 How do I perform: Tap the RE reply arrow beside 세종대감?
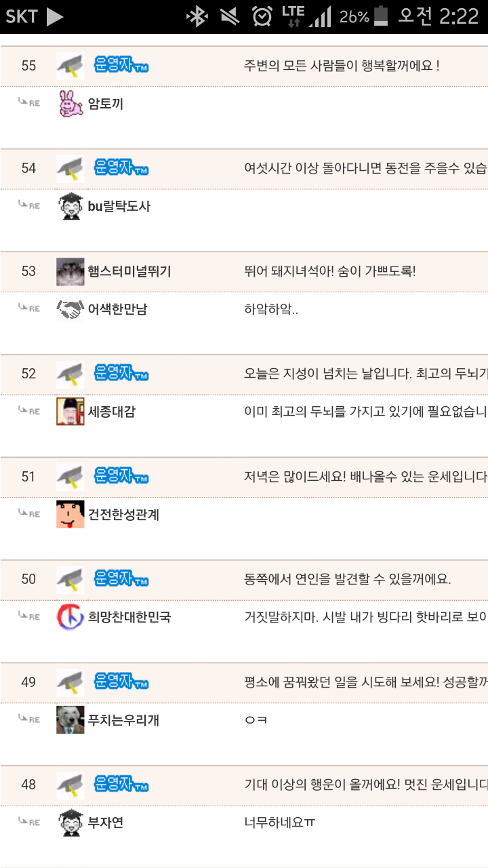point(29,410)
